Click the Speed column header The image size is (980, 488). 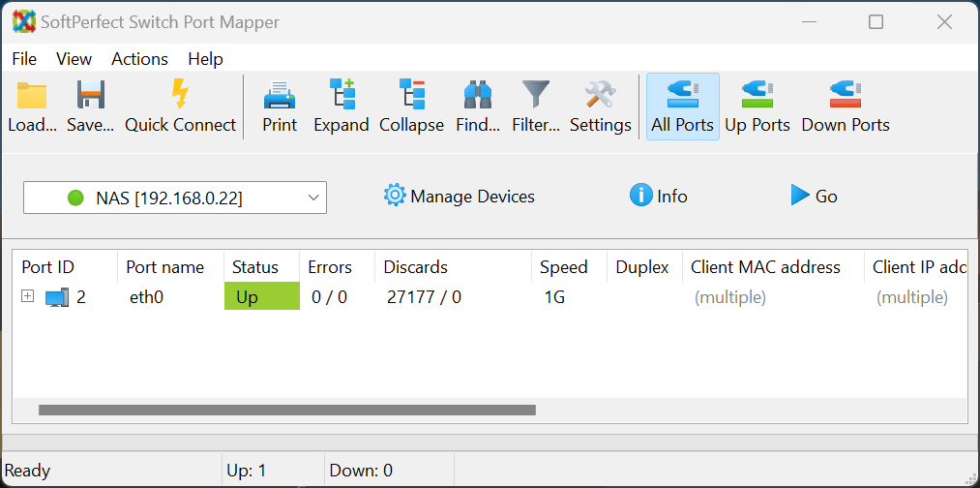(x=569, y=267)
